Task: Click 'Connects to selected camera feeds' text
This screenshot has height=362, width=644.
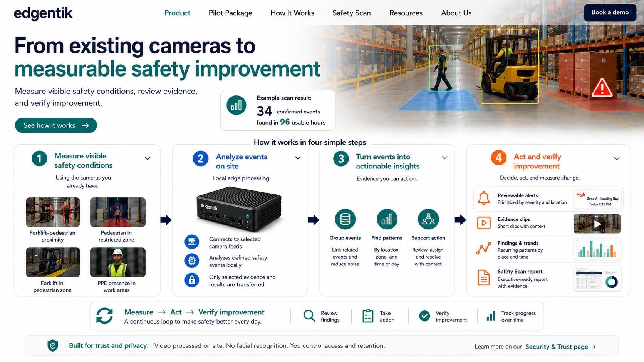Action: pos(235,243)
